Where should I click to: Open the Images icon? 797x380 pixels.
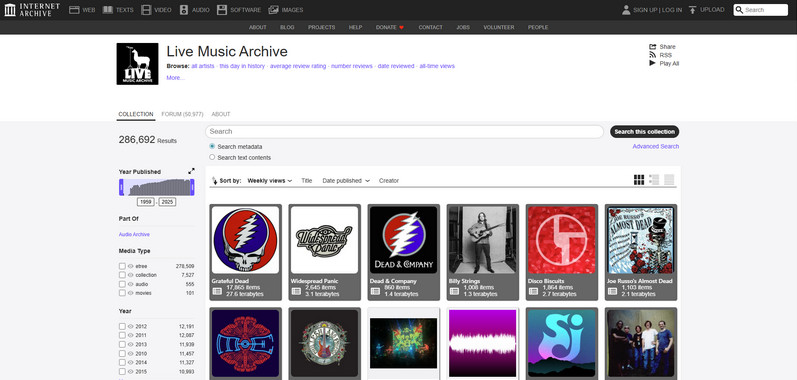point(273,10)
